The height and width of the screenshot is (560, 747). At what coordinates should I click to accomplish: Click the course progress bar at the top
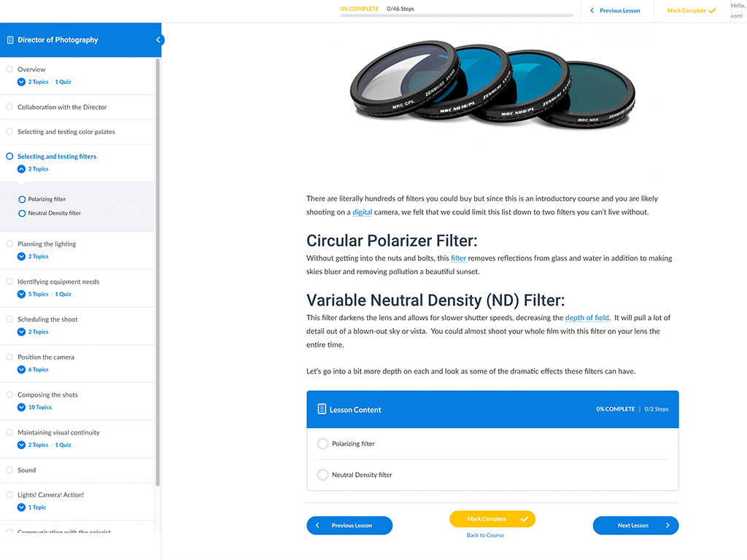coord(457,16)
